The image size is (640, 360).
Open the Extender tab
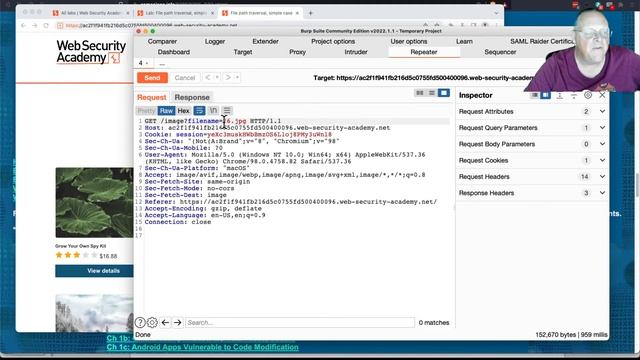tap(265, 42)
